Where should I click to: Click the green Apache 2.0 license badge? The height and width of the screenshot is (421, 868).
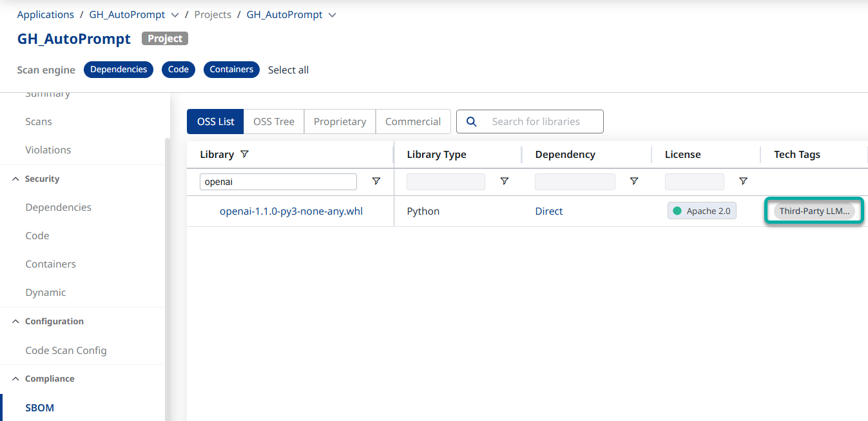tap(702, 211)
